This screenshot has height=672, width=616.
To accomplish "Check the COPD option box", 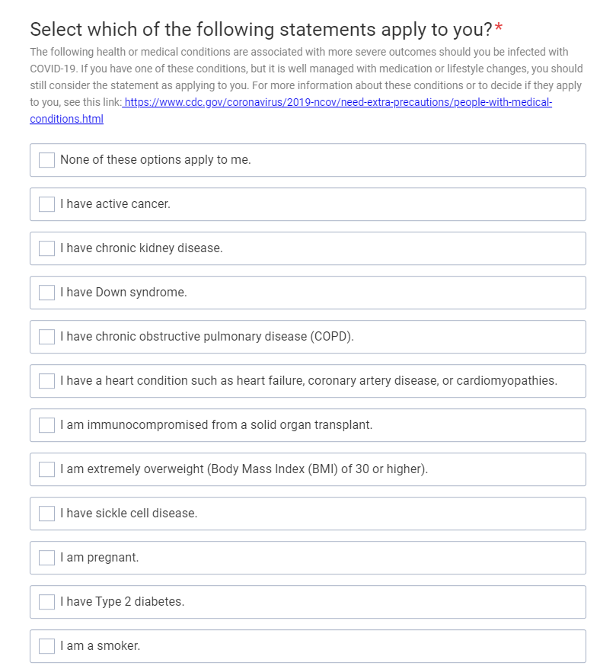I will point(46,337).
